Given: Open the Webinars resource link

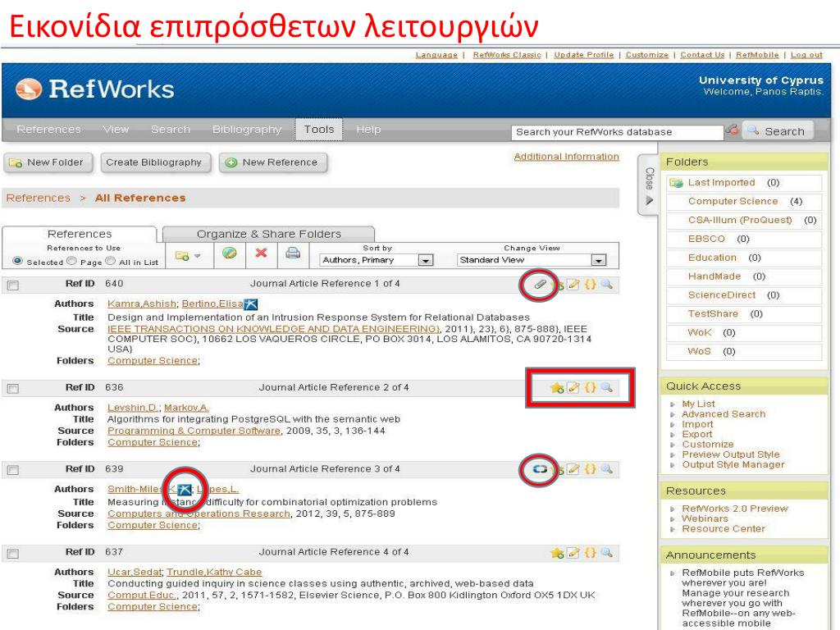Looking at the screenshot, I should [x=705, y=518].
